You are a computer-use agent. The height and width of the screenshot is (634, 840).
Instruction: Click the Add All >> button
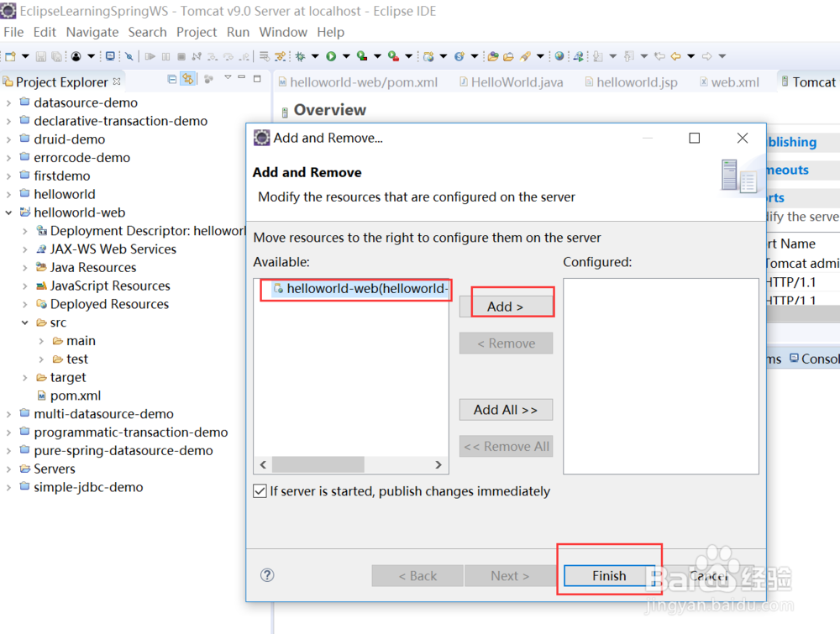coord(506,410)
